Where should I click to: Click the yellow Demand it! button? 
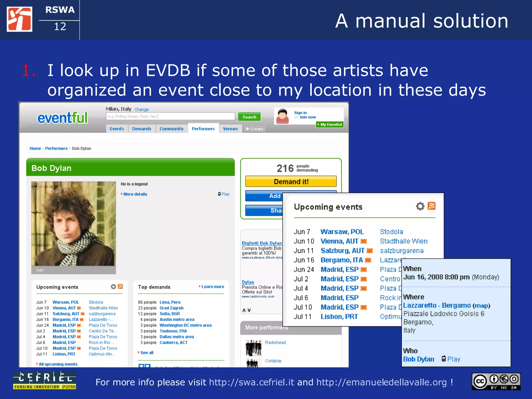[x=291, y=182]
